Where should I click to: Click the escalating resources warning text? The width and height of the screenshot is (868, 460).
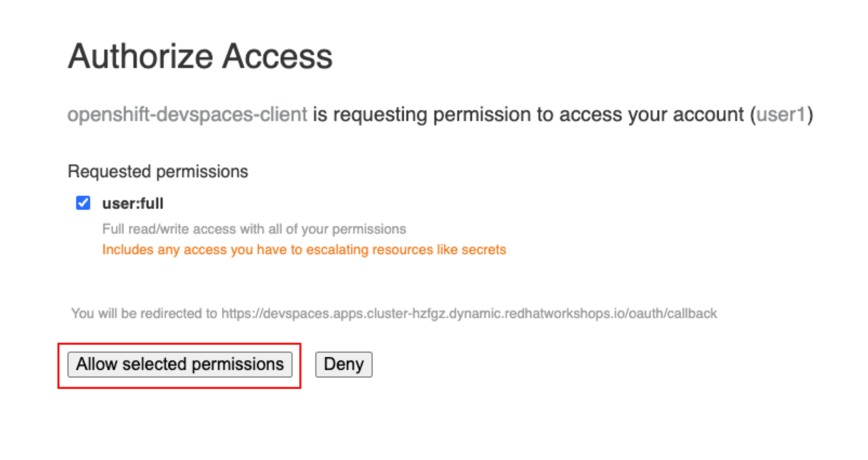(x=303, y=249)
